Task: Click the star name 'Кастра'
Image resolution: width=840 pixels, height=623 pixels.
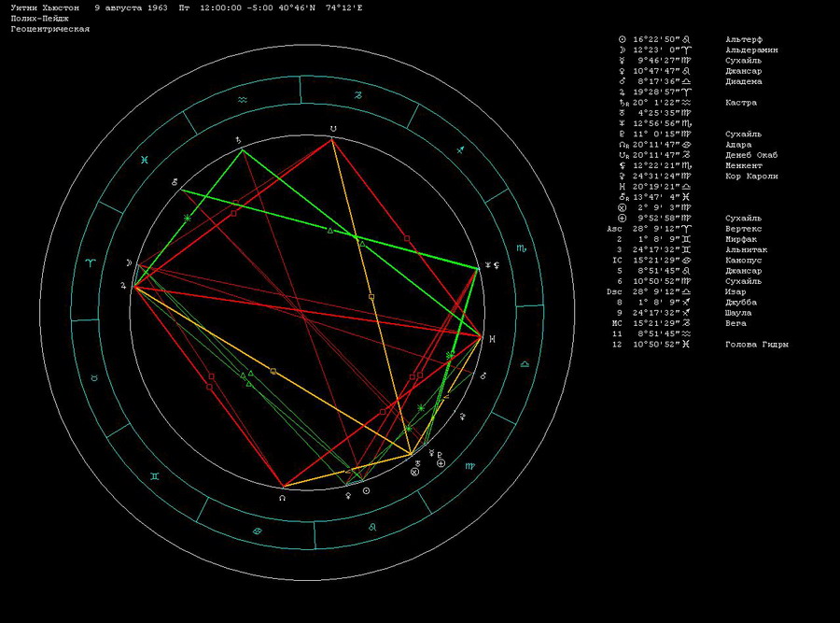Action: pyautogui.click(x=741, y=103)
